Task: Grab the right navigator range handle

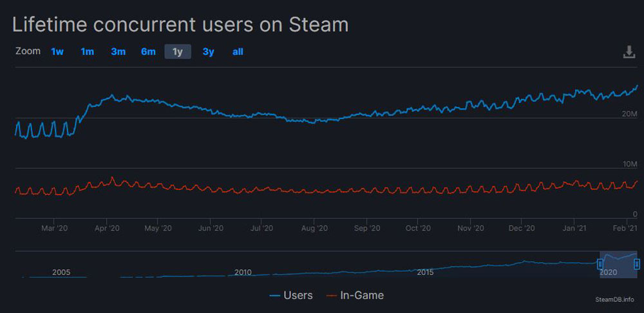Action: click(637, 264)
